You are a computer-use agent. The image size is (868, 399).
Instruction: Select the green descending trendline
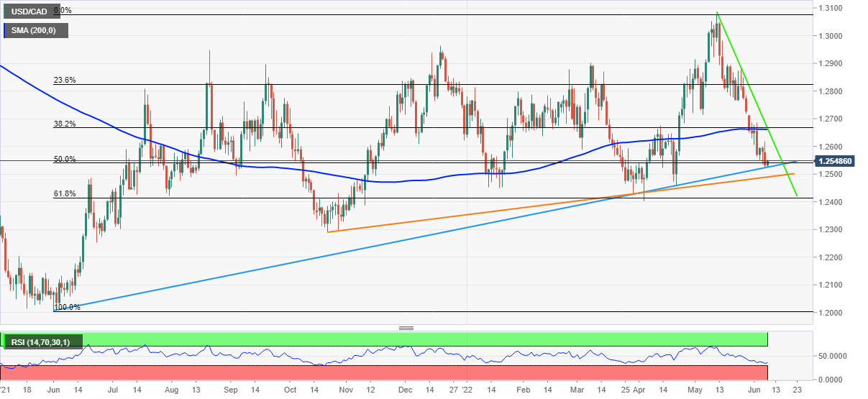click(x=757, y=103)
